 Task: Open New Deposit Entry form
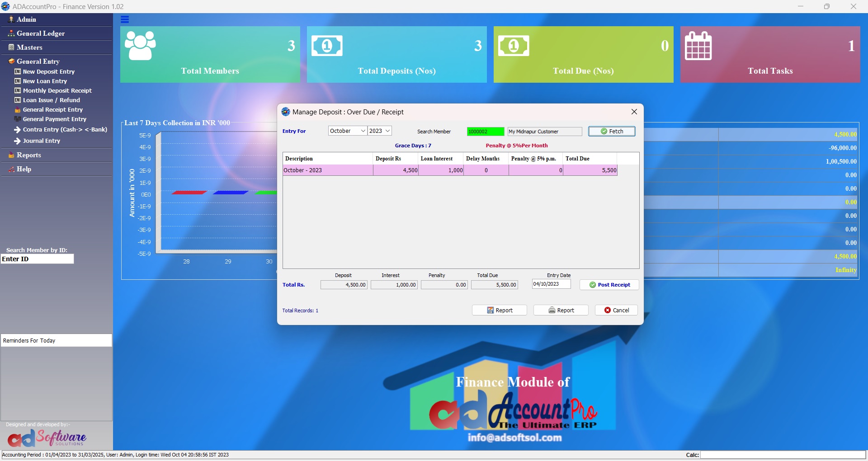point(48,72)
